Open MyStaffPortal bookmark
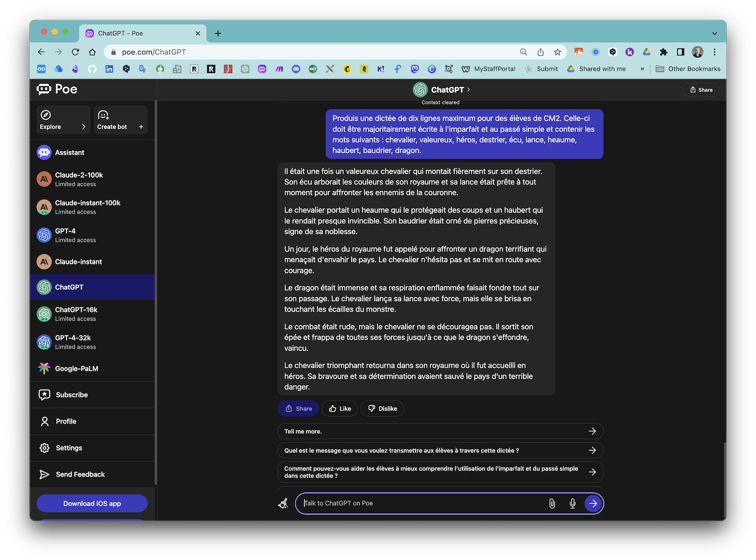This screenshot has width=756, height=560. click(x=488, y=69)
